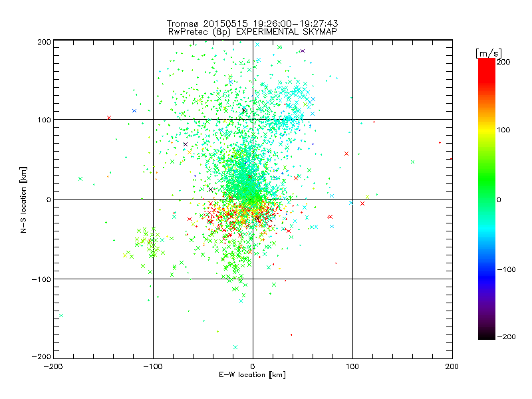This screenshot has width=532, height=399.
Task: Click the colorbar label '-100'
Action: pos(507,269)
